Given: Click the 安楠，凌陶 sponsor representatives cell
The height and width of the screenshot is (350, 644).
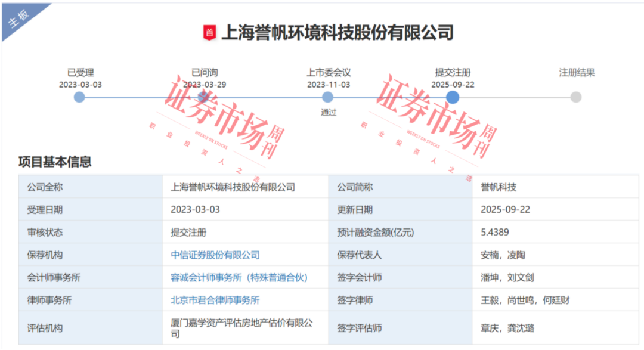Looking at the screenshot, I should tap(555, 255).
